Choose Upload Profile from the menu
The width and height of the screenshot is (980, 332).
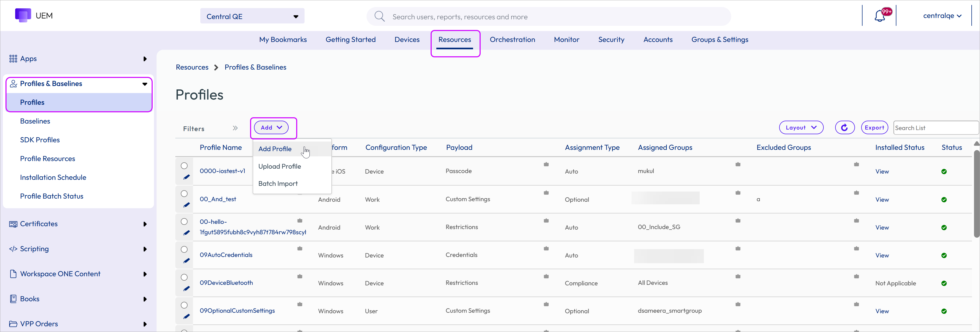point(292,166)
